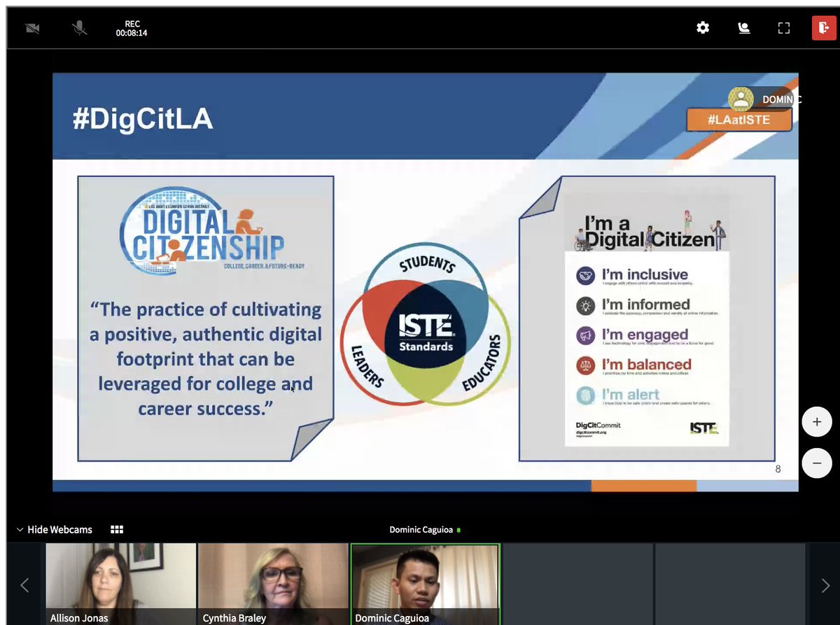Click the LEADERS label in diagram
Screen dimensions: 840x625
point(366,366)
